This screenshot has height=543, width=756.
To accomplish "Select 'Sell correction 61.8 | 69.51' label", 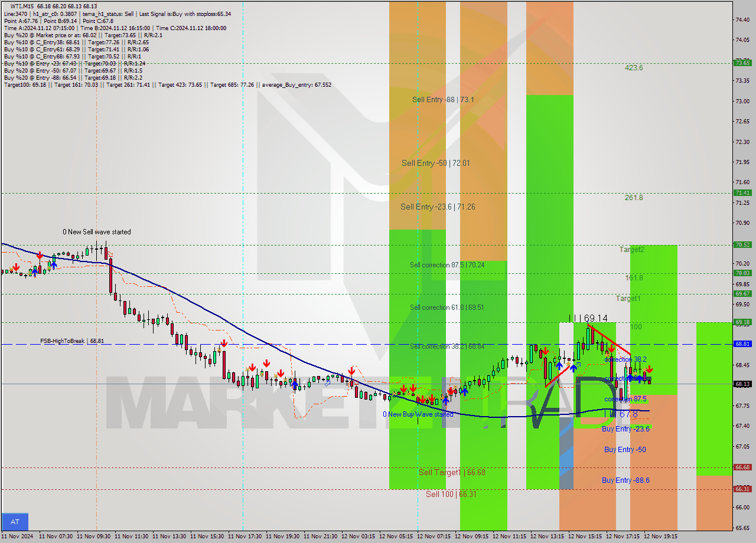I will (447, 308).
